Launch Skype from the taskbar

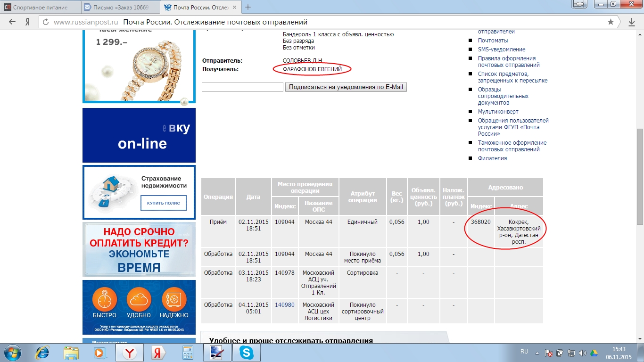246,353
